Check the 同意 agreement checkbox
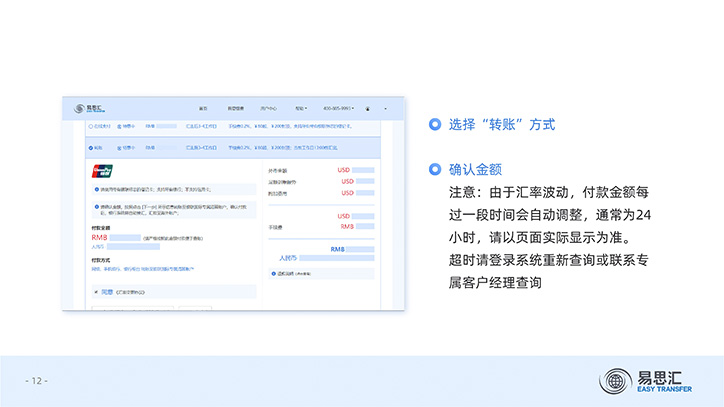This screenshot has height=407, width=724. 96,292
